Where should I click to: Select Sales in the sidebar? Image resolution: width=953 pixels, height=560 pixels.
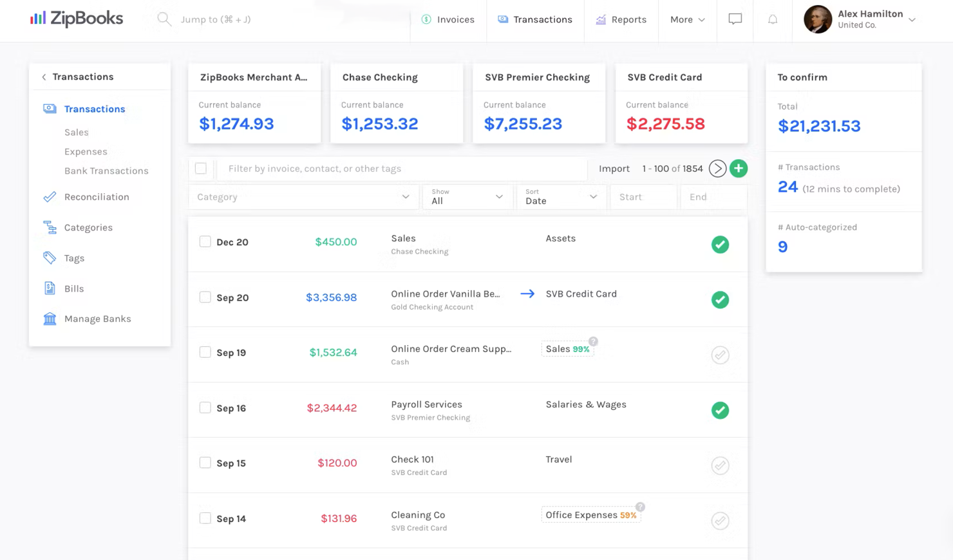(77, 133)
